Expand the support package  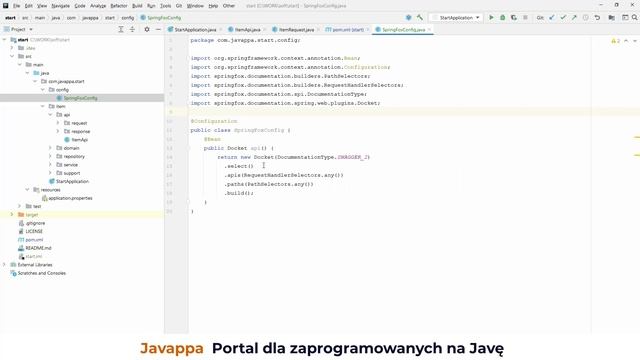50,173
